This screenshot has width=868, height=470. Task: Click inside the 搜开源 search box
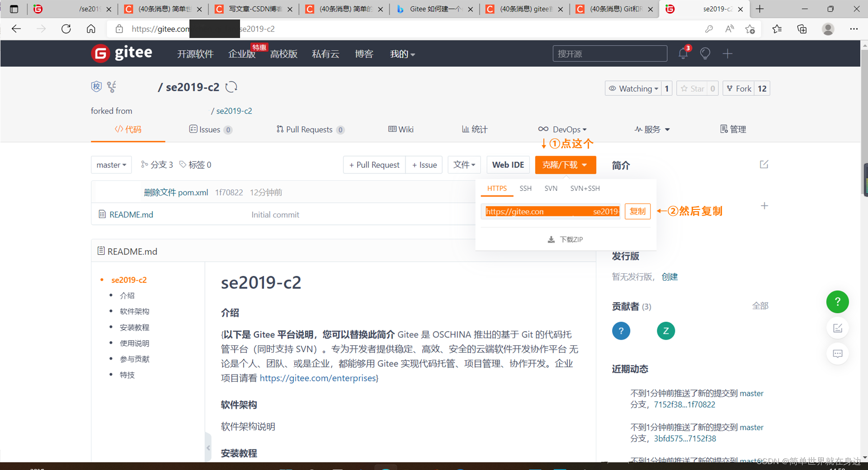pyautogui.click(x=610, y=53)
